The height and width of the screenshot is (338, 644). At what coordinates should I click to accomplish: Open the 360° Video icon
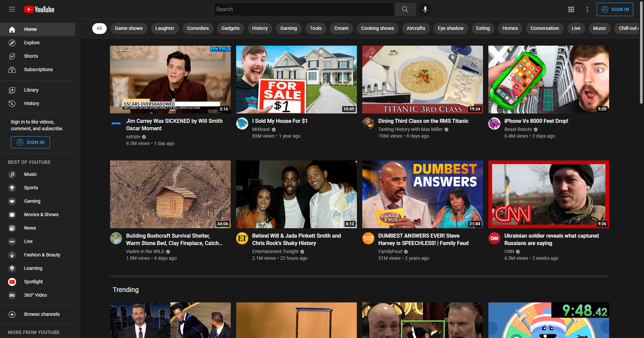(x=12, y=295)
